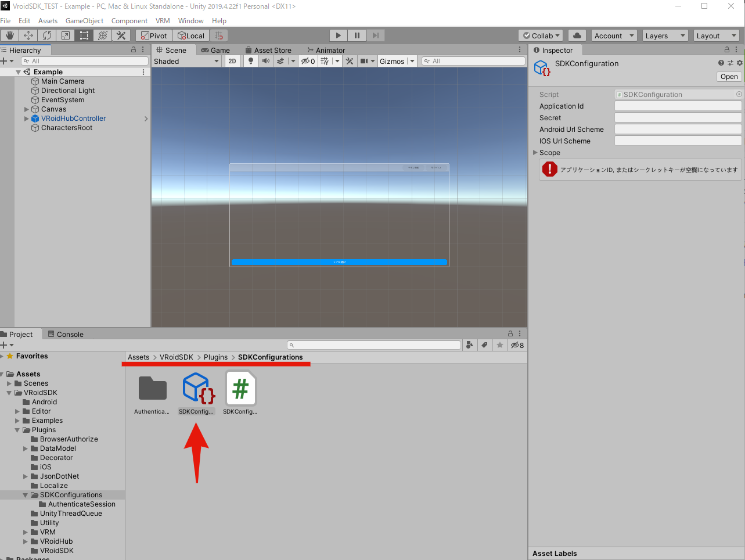Open Collab dropdown
745x560 pixels.
(541, 35)
